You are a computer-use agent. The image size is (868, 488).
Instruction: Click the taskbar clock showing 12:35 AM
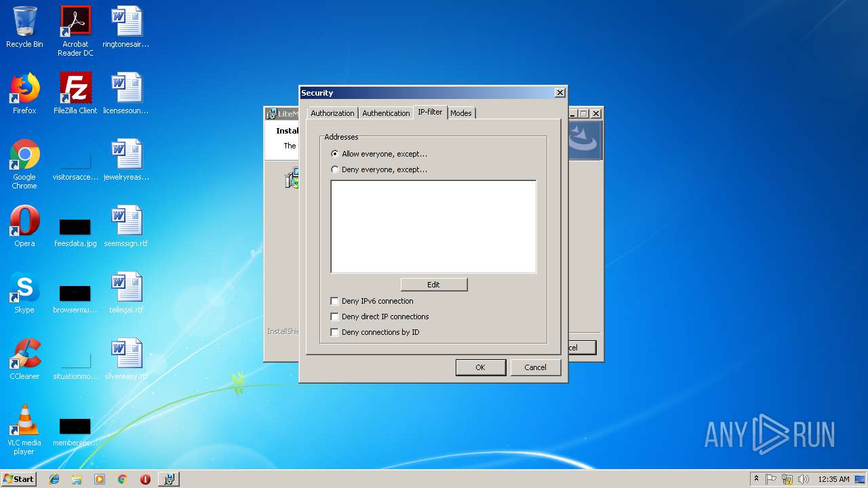833,479
